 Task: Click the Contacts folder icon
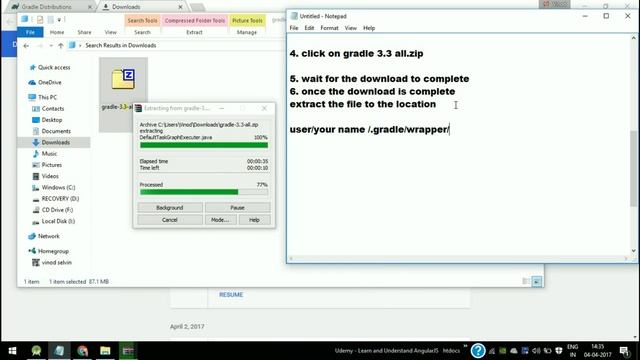[36, 109]
